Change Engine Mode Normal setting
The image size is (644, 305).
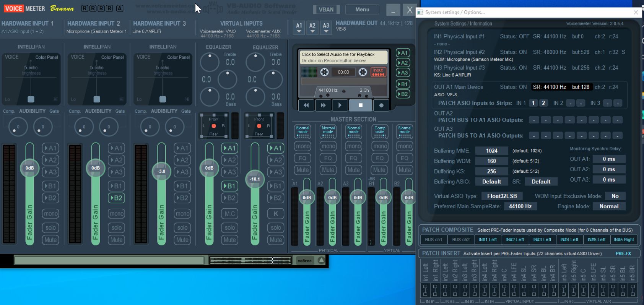click(x=609, y=206)
